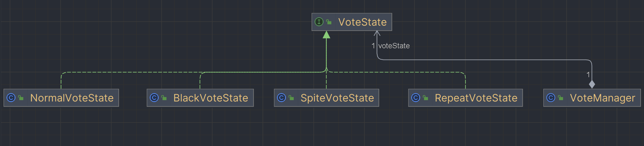
Task: Click the green lock icon on VoteManager
Action: [561, 98]
